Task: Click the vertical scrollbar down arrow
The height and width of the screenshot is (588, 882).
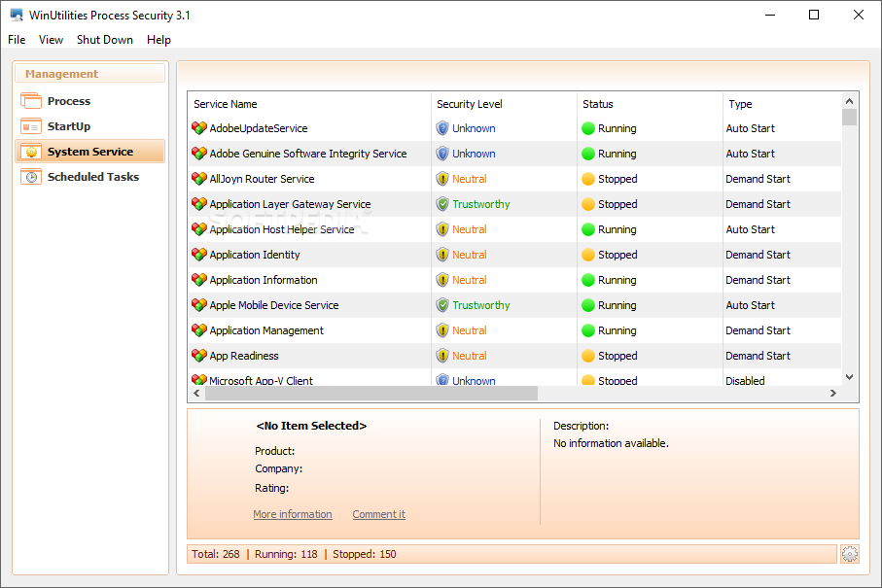Action: click(x=849, y=377)
